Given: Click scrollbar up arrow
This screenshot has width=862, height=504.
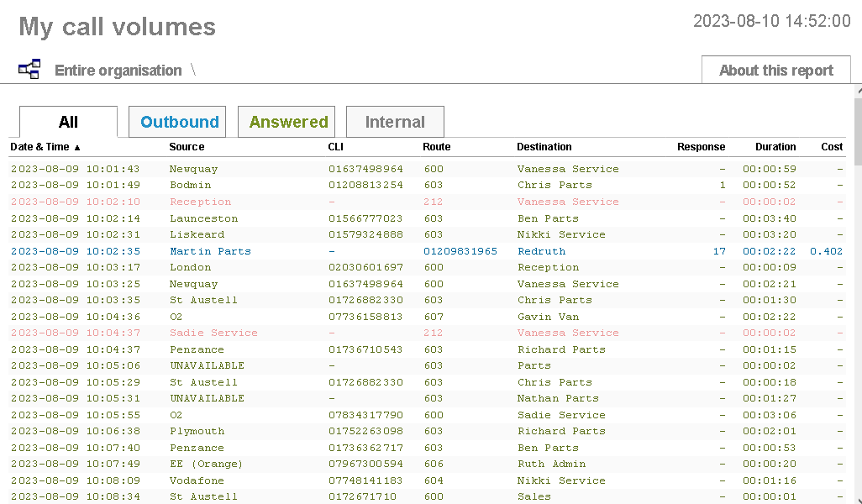Looking at the screenshot, I should [857, 91].
